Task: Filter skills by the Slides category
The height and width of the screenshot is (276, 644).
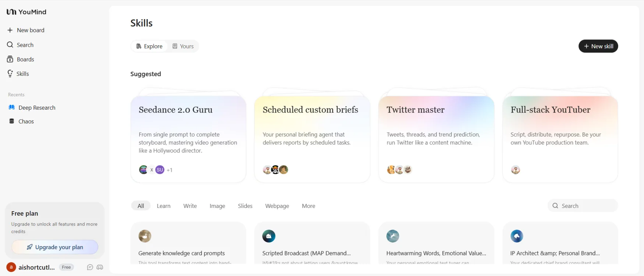Action: coord(245,206)
